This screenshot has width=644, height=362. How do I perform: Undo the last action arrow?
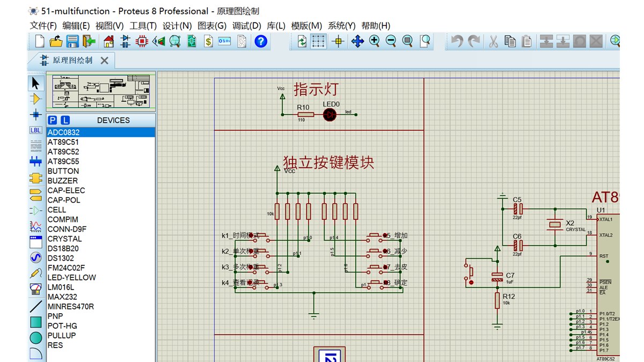pyautogui.click(x=457, y=41)
